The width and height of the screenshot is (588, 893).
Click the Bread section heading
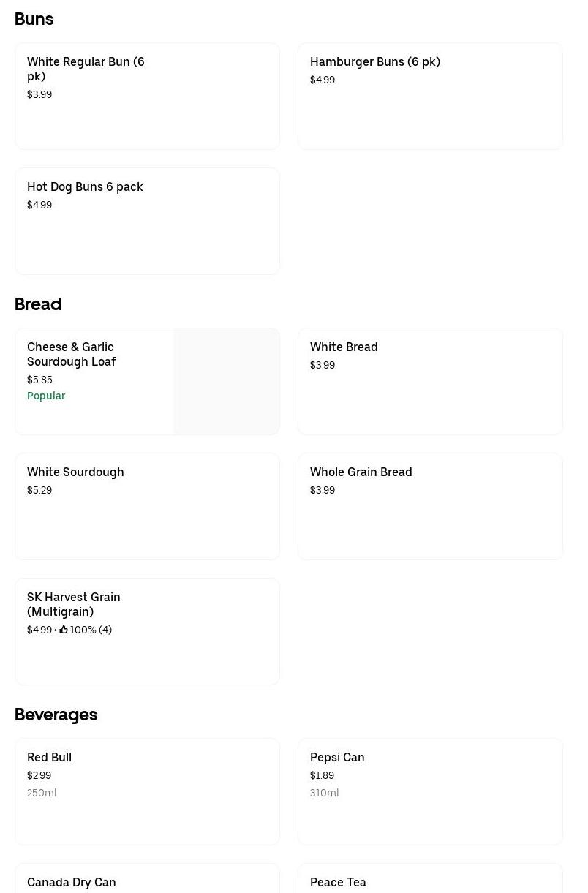pyautogui.click(x=38, y=304)
